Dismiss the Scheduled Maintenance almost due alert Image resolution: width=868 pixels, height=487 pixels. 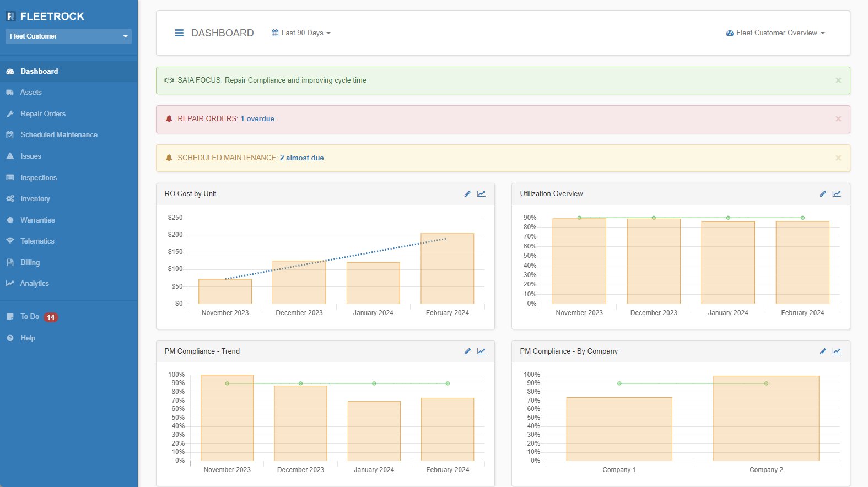pos(838,158)
